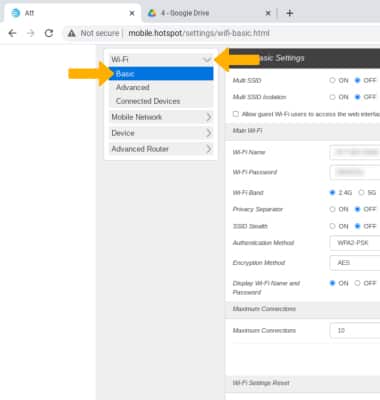
Task: Open Authentication Method dropdown WPA2-PSK
Action: click(x=355, y=243)
